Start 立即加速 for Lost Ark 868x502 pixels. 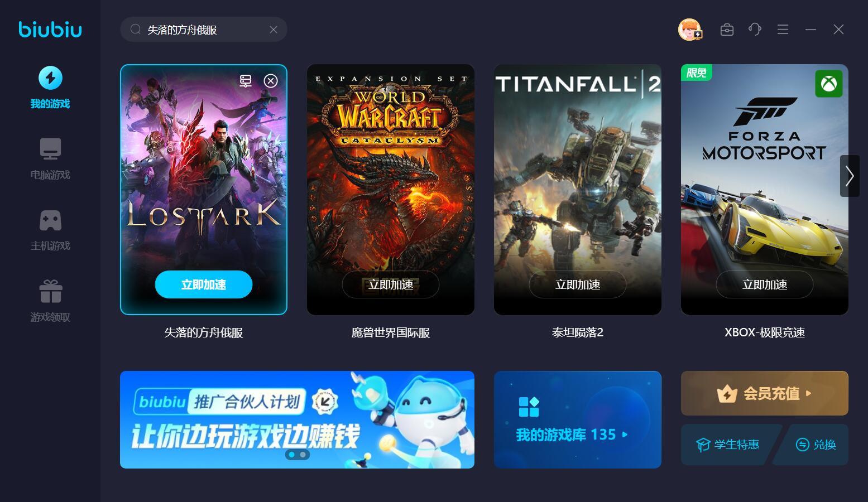click(x=204, y=284)
